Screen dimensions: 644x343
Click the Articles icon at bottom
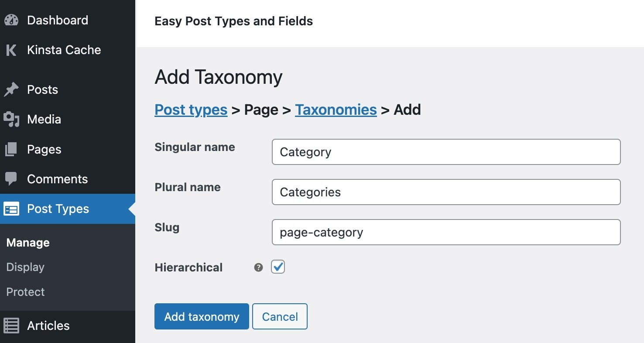click(12, 326)
